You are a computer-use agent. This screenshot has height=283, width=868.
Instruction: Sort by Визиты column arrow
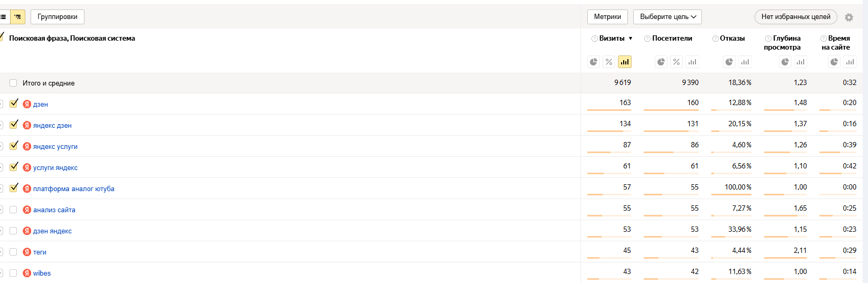[631, 39]
